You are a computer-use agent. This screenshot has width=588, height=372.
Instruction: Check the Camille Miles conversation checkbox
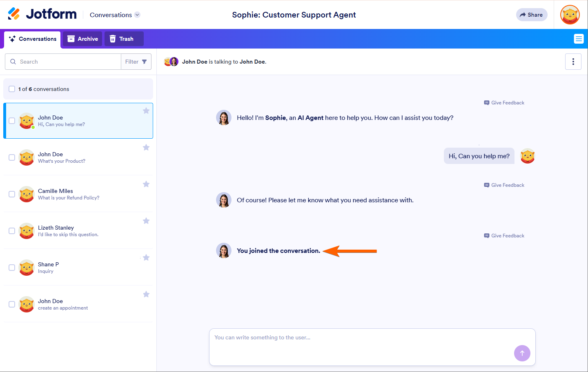click(12, 194)
